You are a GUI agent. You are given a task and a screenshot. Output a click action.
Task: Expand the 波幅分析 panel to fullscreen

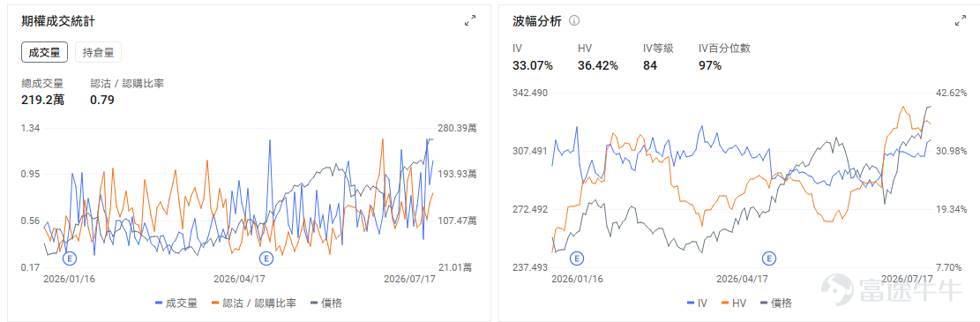pos(961,21)
